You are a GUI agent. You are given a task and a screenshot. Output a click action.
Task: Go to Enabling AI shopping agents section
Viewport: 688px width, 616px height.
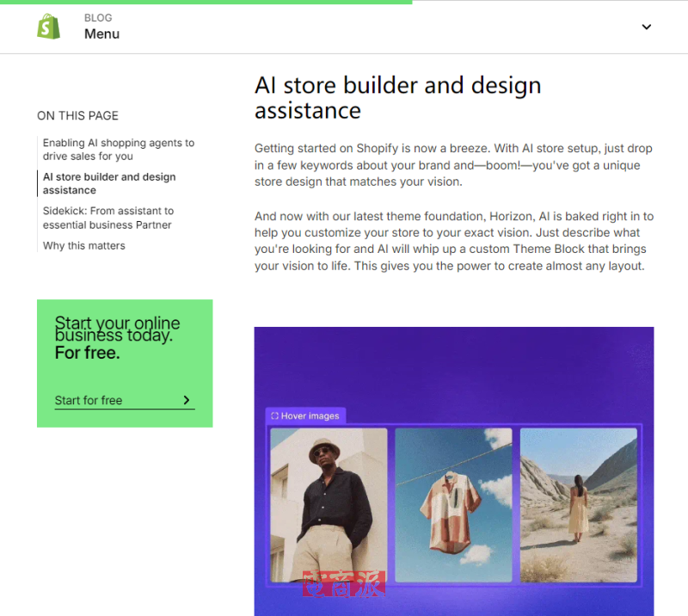pos(119,150)
